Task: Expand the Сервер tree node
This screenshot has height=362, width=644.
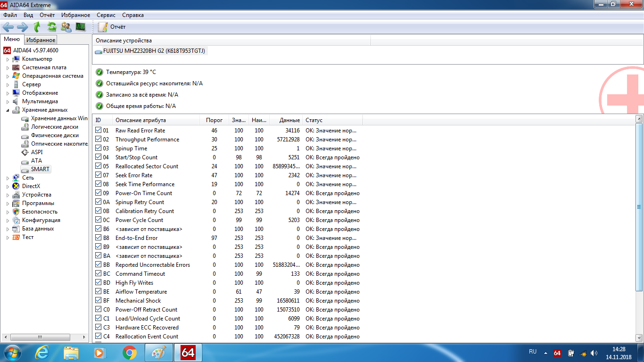Action: 8,85
